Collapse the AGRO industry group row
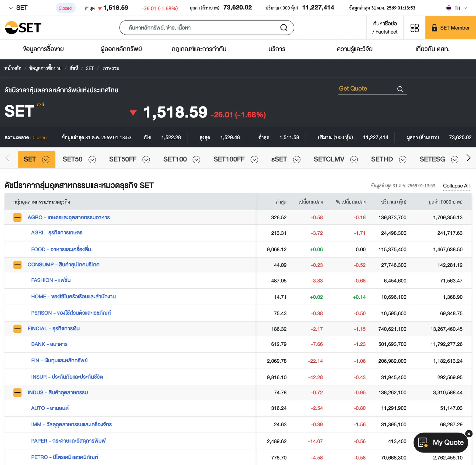The width and height of the screenshot is (476, 465). click(x=18, y=217)
